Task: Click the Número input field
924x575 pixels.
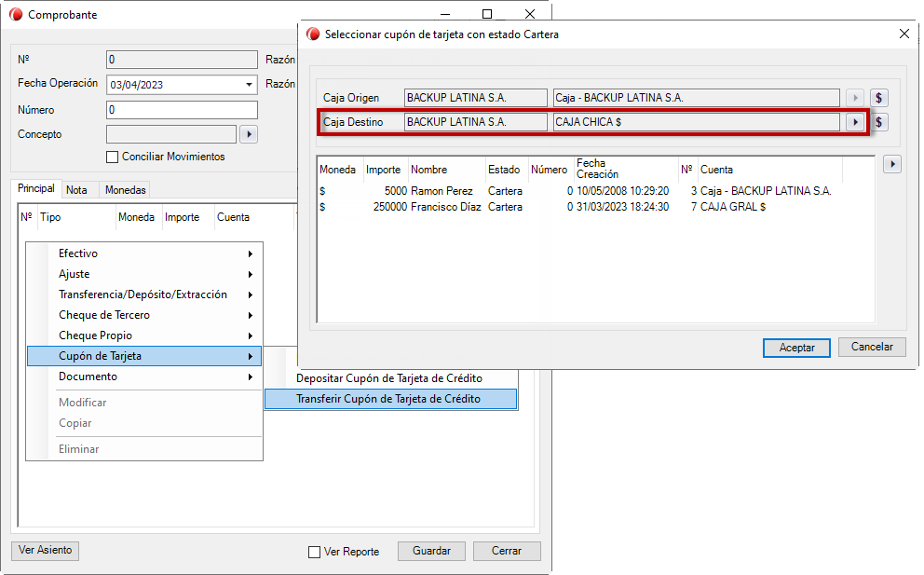Action: [x=182, y=110]
